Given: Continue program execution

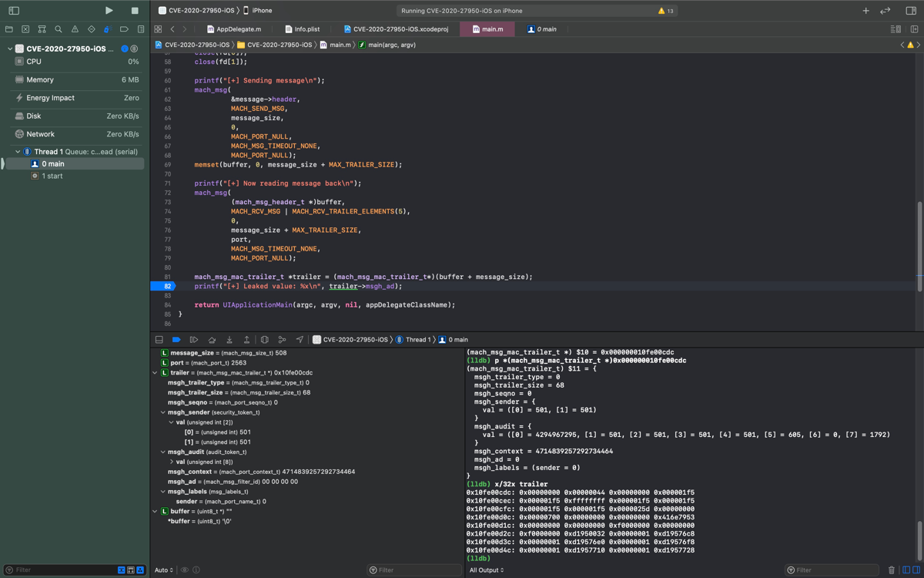Looking at the screenshot, I should coord(194,339).
